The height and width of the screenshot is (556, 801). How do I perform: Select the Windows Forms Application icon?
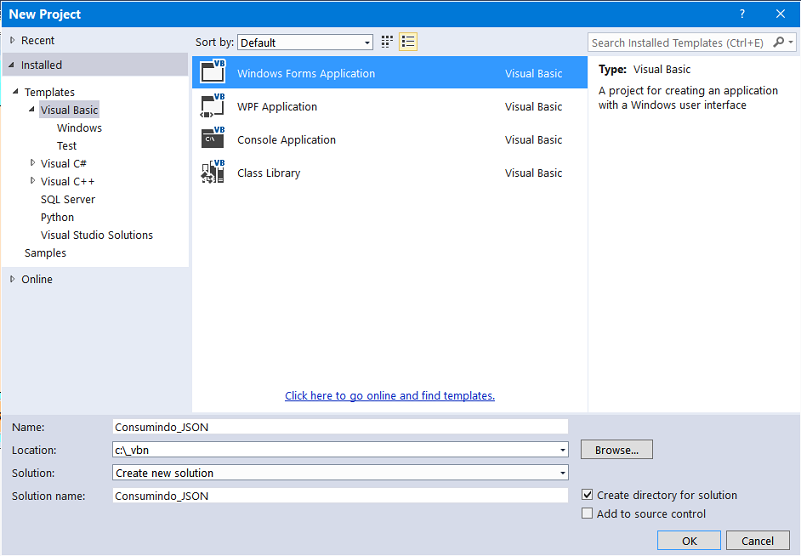click(x=213, y=72)
